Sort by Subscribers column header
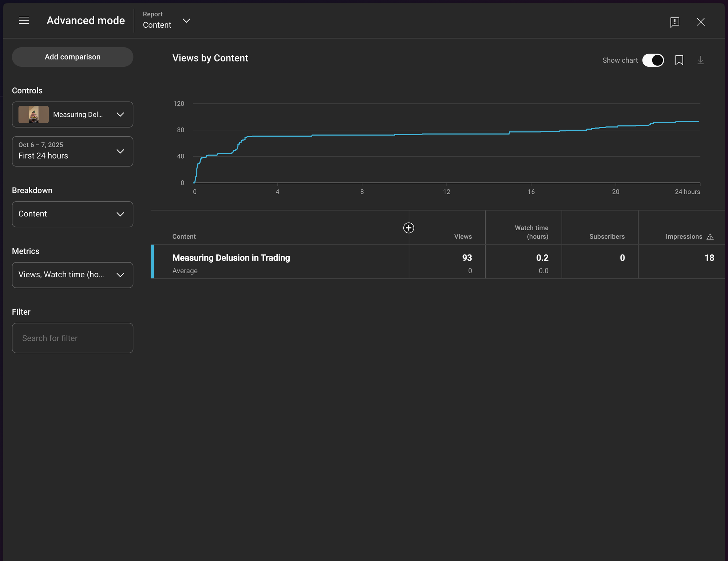 [x=607, y=236]
